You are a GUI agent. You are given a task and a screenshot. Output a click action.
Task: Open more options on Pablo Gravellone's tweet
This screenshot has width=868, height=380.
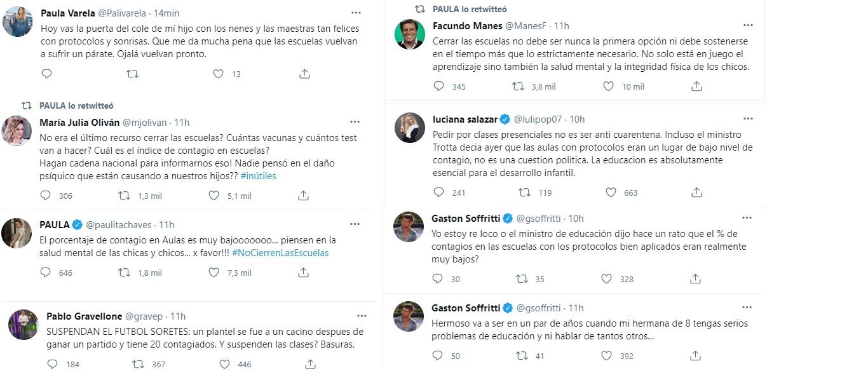click(x=362, y=316)
